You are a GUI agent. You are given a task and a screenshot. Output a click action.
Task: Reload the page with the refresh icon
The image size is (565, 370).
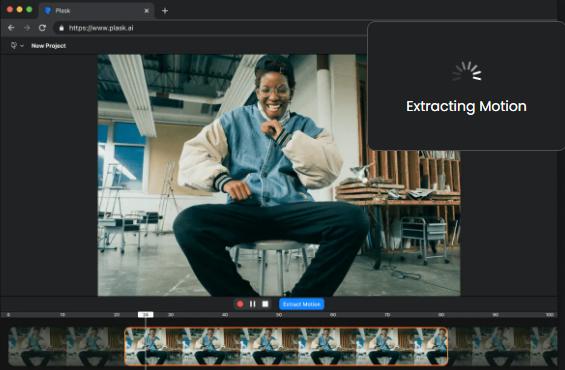[42, 28]
